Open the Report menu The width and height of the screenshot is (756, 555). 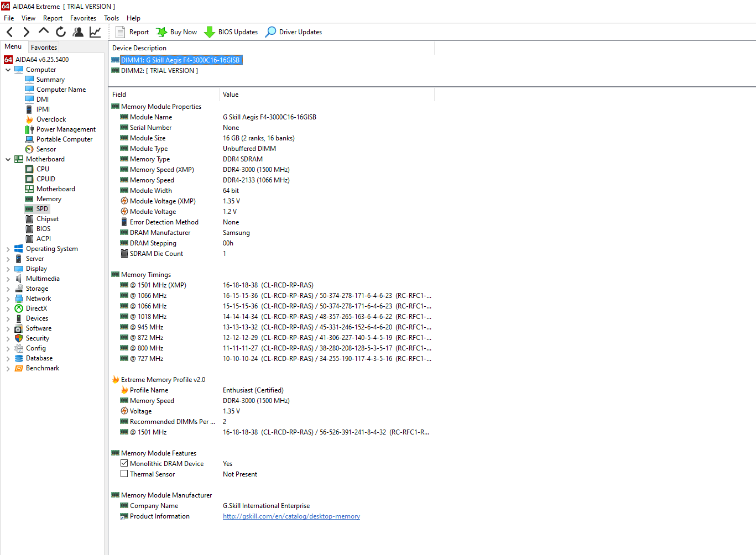click(53, 18)
